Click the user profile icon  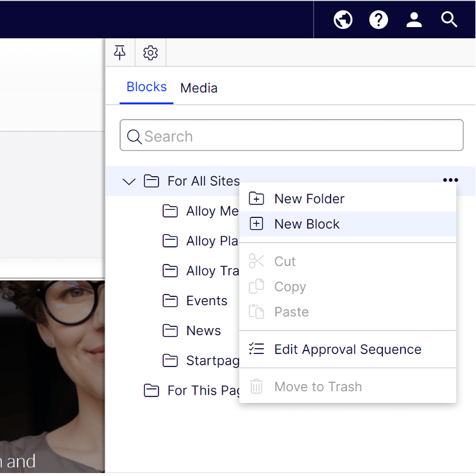(x=414, y=19)
